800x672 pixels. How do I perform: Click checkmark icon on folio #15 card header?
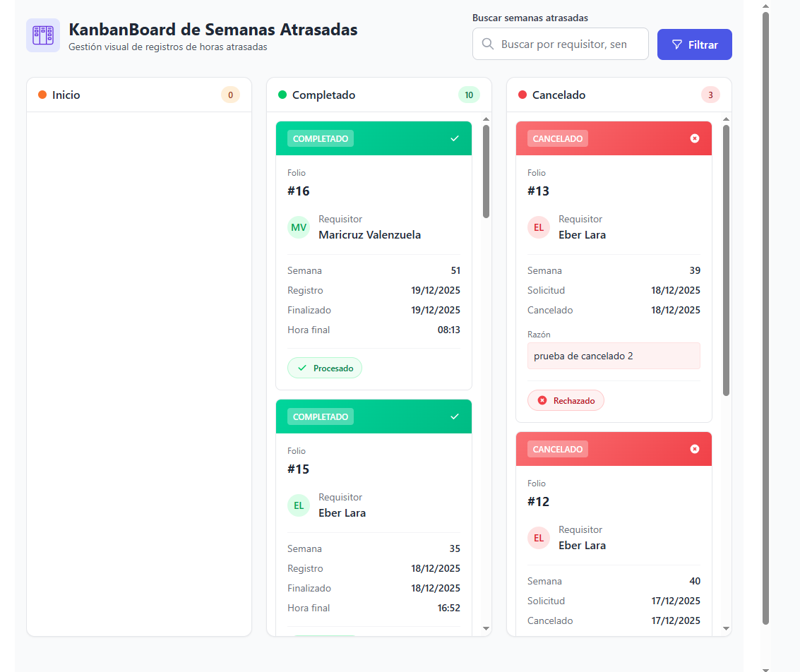click(x=455, y=416)
